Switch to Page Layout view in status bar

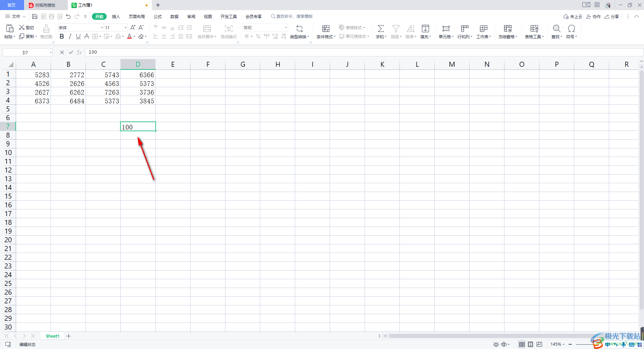tap(531, 344)
